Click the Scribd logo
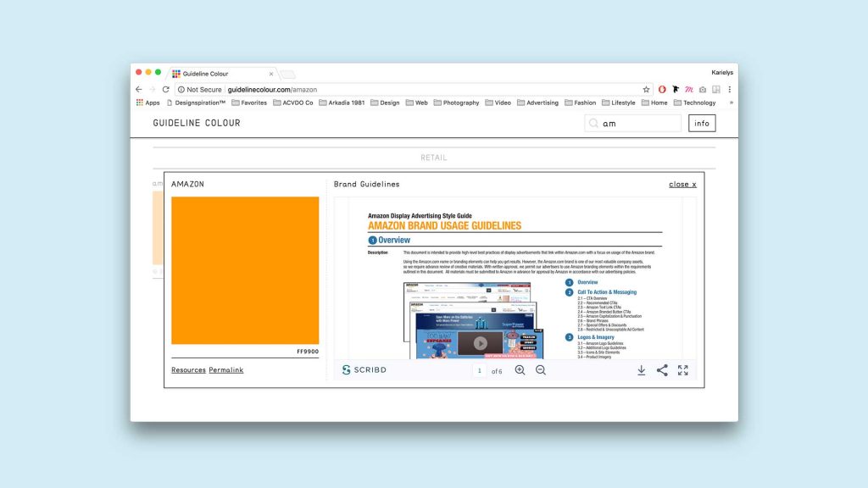Viewport: 868px width, 488px height. (x=364, y=370)
